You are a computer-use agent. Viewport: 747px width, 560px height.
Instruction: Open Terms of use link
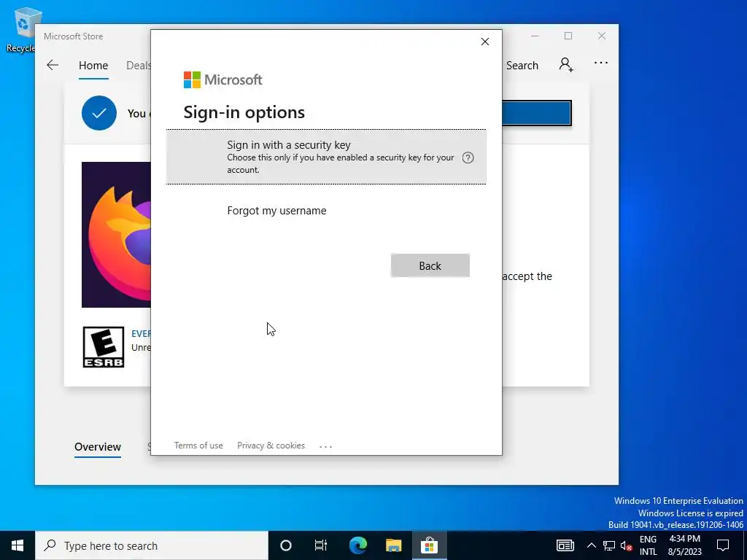(x=198, y=446)
